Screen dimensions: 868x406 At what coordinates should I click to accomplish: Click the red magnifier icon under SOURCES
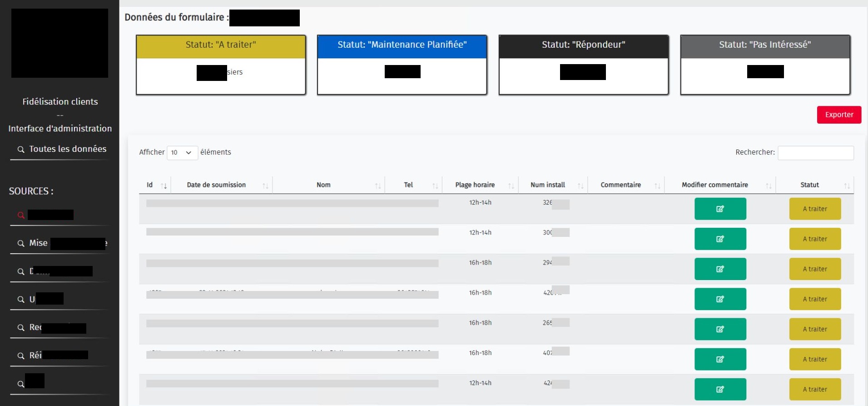click(x=21, y=215)
